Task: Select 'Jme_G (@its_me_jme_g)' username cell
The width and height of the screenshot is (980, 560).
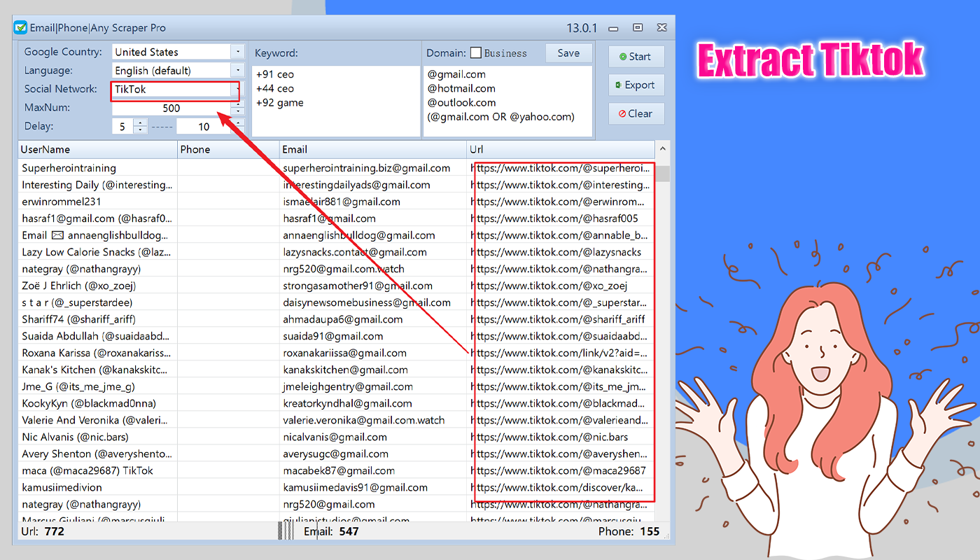Action: 78,386
